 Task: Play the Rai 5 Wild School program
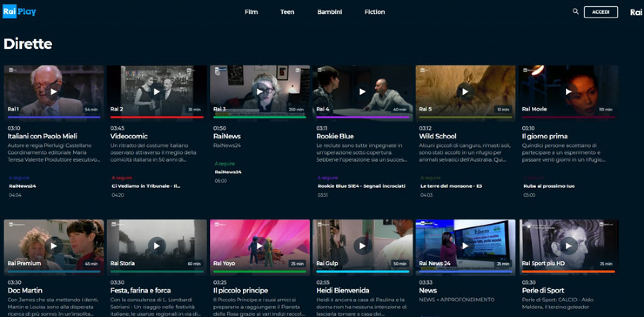465,91
